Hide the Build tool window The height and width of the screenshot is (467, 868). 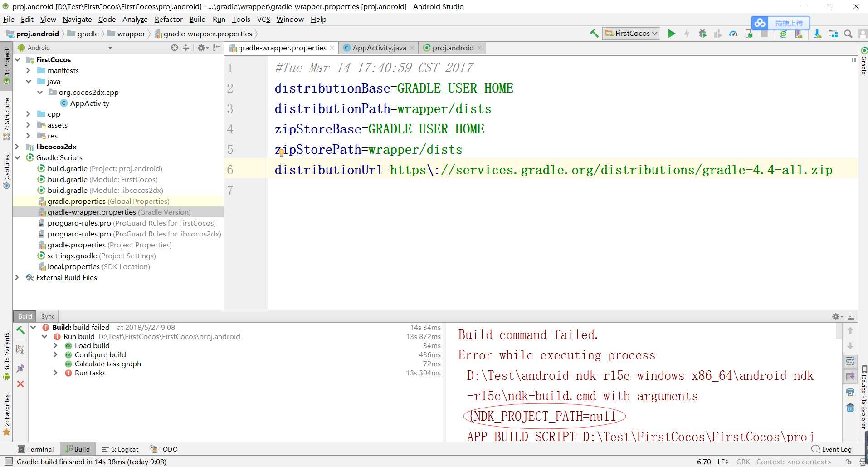coord(851,316)
